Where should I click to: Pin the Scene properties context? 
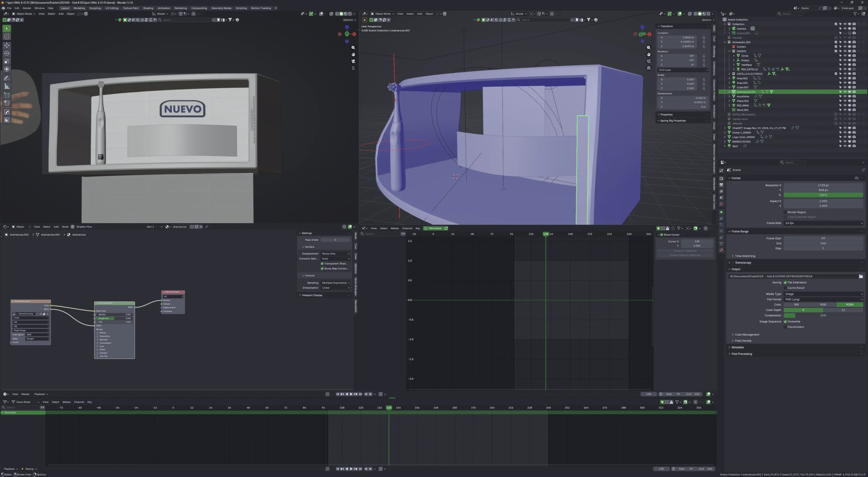pos(863,170)
